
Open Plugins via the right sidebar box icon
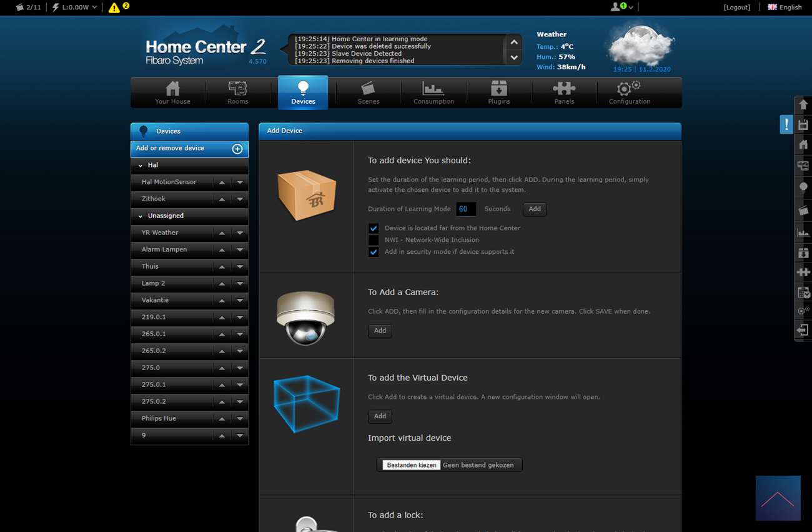[803, 253]
